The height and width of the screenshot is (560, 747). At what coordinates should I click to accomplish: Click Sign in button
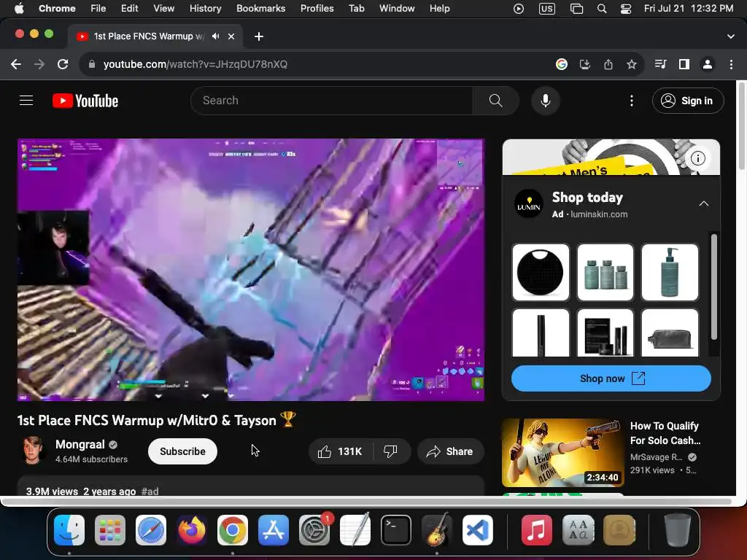click(x=688, y=101)
